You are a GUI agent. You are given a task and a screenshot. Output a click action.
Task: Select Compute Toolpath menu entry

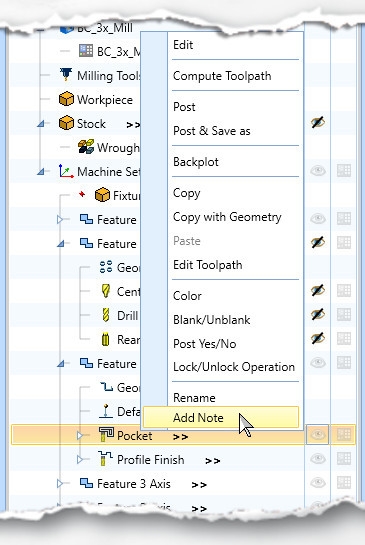222,76
